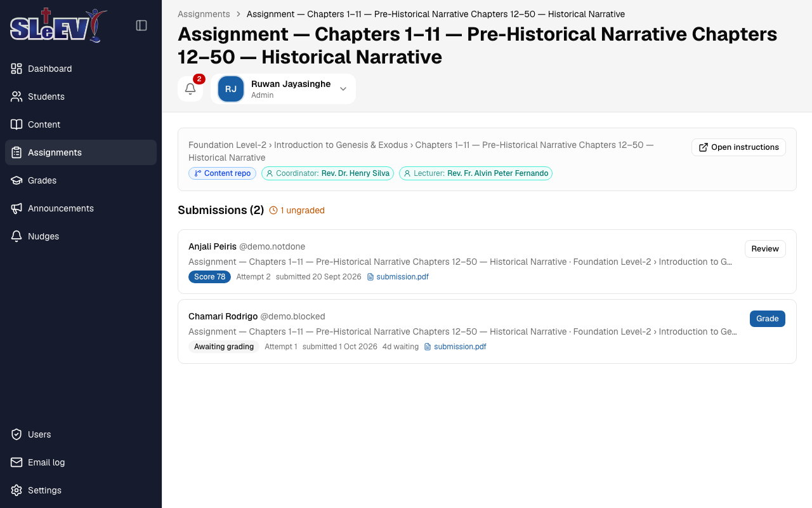Click the Content book icon
The image size is (812, 508).
(x=16, y=124)
